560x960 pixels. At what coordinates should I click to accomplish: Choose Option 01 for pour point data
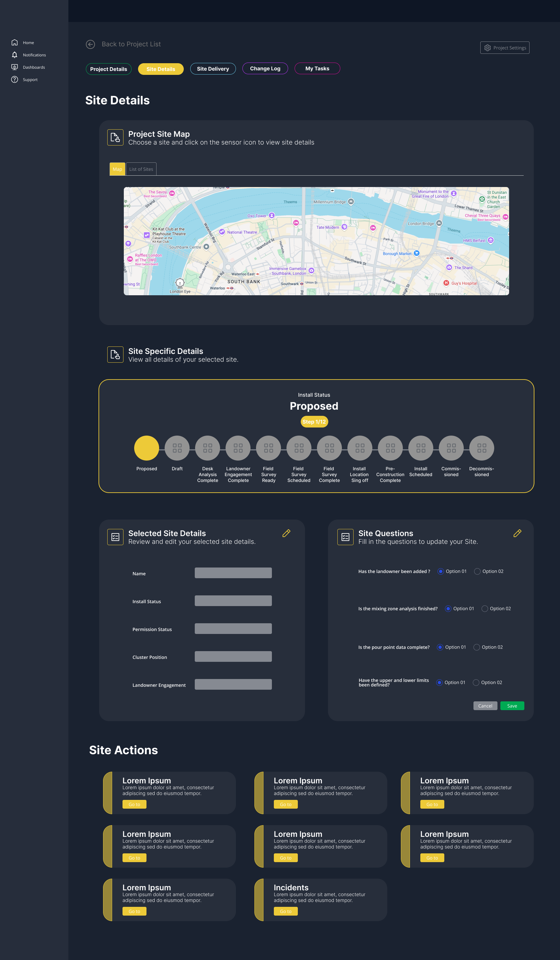440,647
